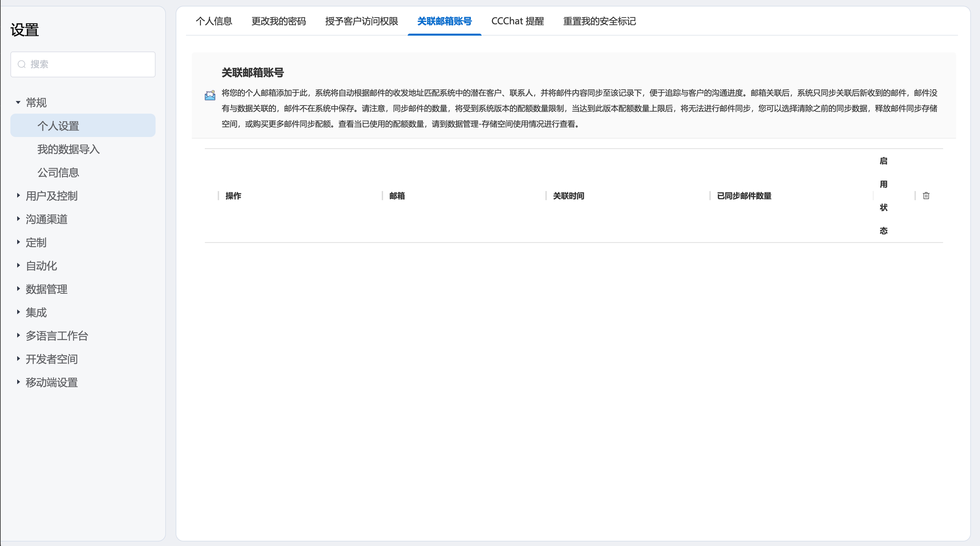Select the 重置我的安全标记 tab
The height and width of the screenshot is (546, 980).
[599, 21]
